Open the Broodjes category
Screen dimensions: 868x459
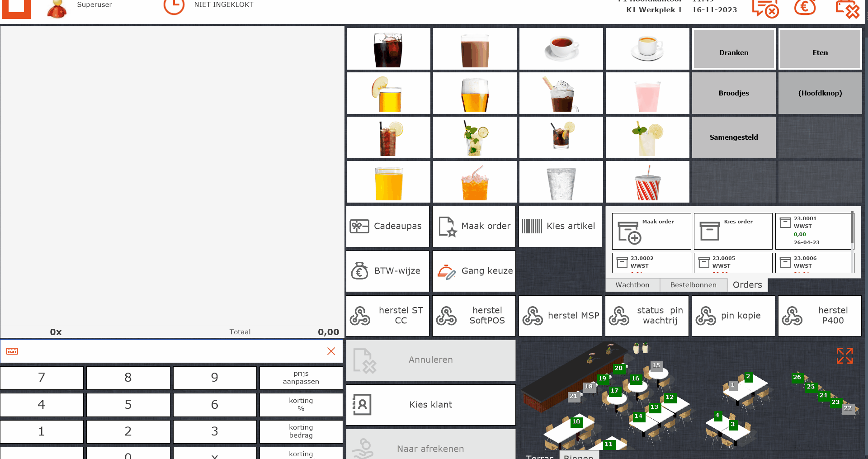pos(734,93)
